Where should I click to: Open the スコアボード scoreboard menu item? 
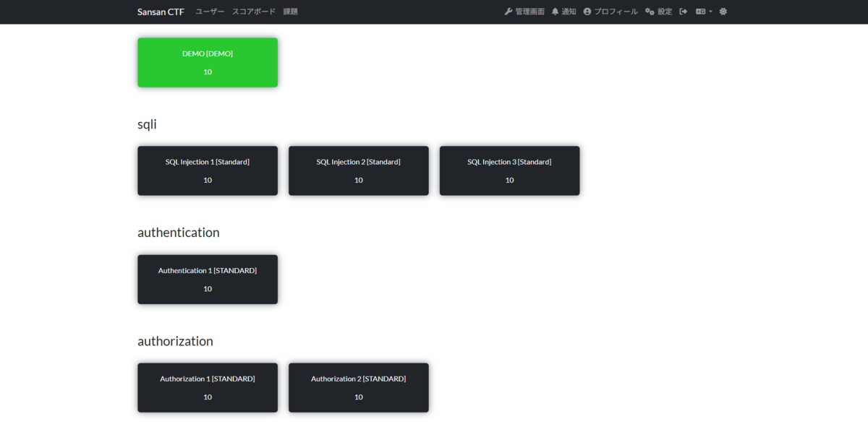coord(254,12)
